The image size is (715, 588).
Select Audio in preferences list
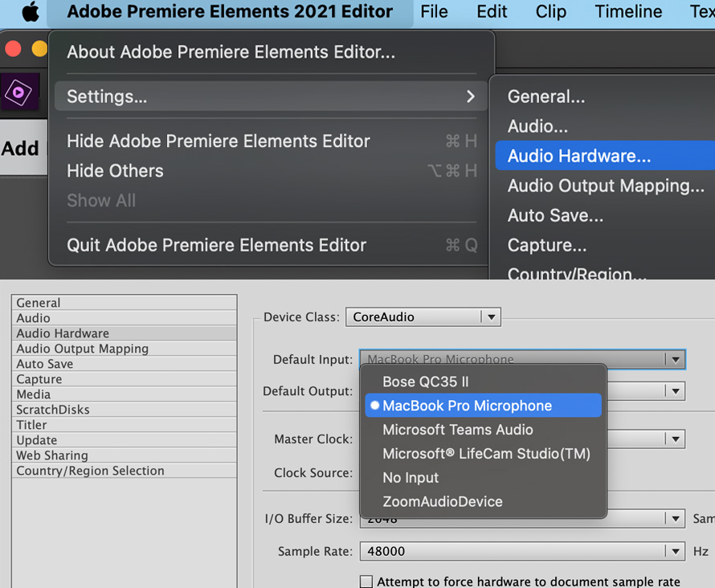(124, 318)
